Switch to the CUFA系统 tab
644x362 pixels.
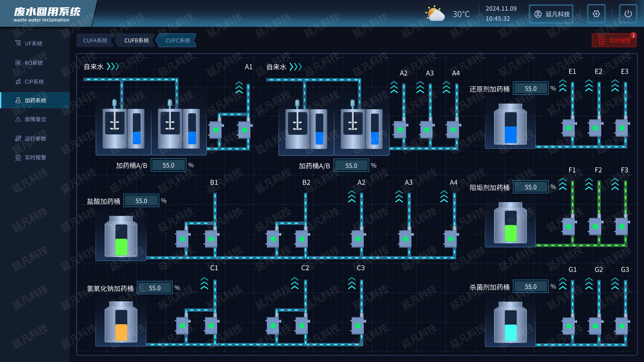(95, 41)
